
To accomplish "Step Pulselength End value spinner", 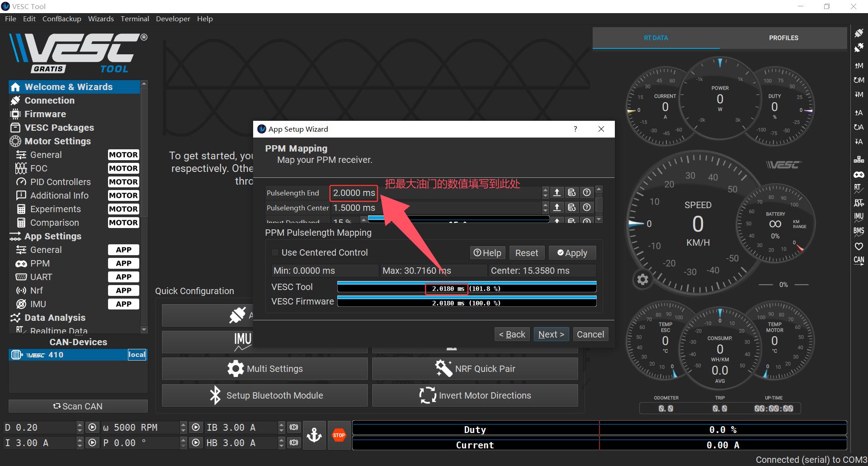I will pos(545,193).
